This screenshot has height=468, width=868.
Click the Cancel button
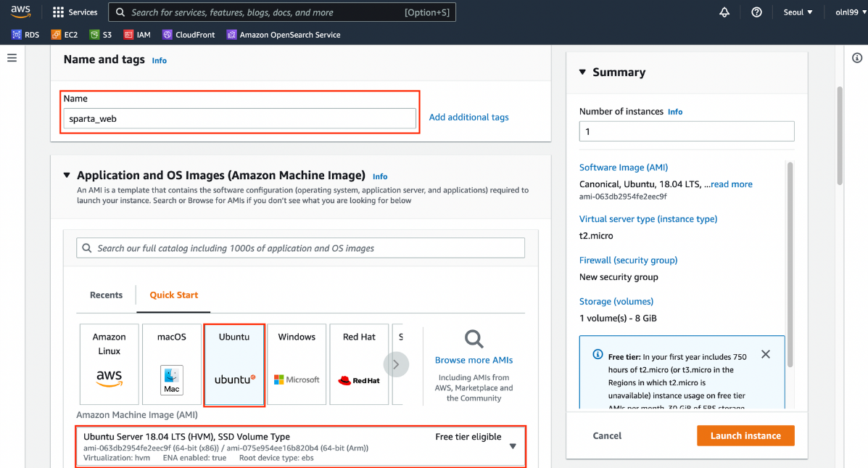607,436
